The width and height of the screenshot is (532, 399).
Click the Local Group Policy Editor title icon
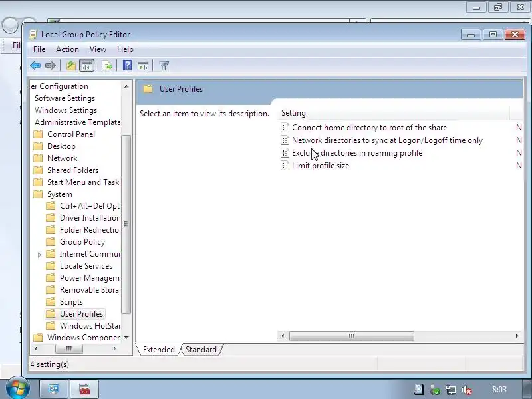point(33,35)
